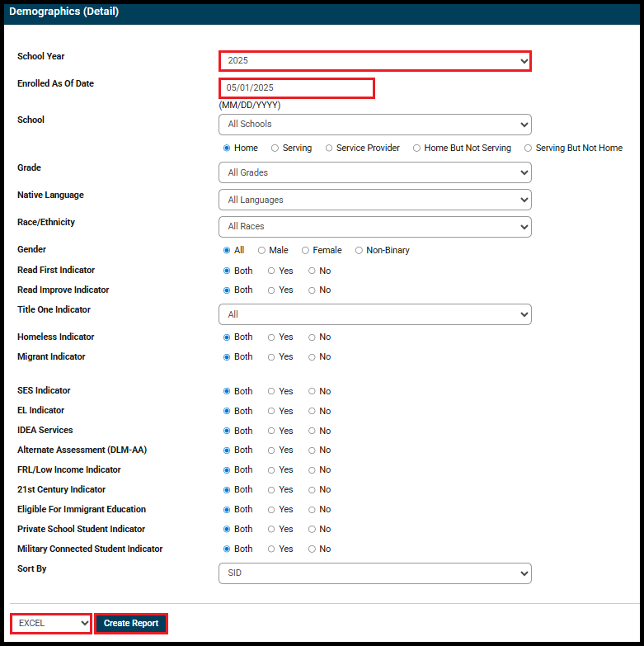
Task: Expand the Native Language dropdown
Action: (x=374, y=200)
